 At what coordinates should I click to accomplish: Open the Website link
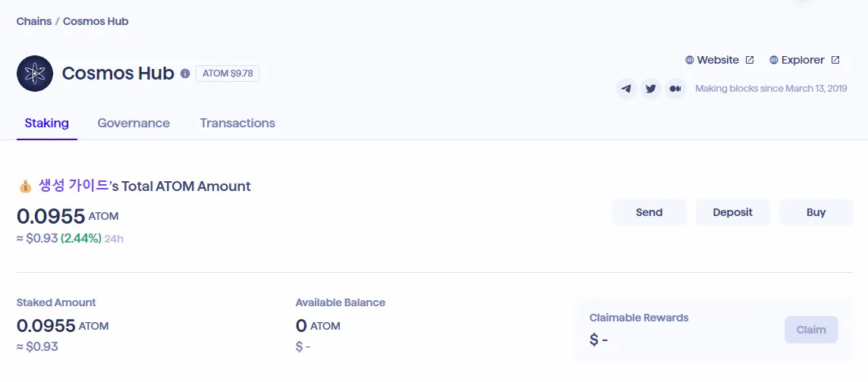pos(718,60)
